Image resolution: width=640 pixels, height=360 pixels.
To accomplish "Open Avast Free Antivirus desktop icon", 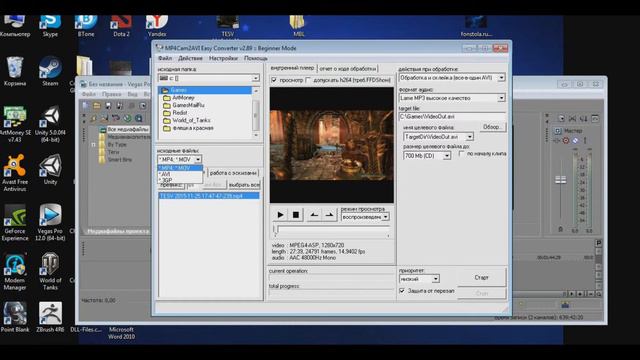I will [15, 173].
